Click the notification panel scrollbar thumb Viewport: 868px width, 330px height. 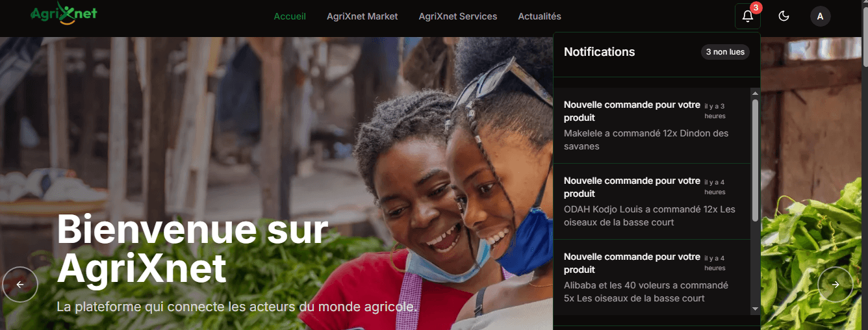click(755, 160)
